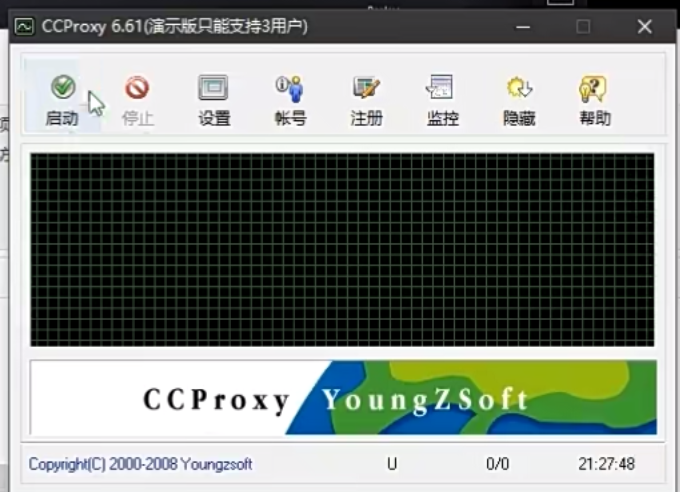Click the 21:27:48 time in status bar
Screen dimensions: 680x492
coord(606,464)
